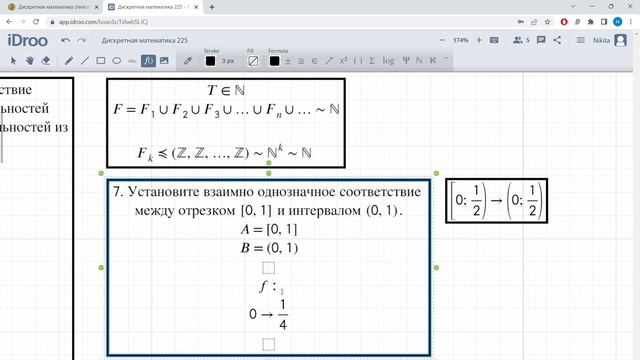Open the chat panel icon

541,40
